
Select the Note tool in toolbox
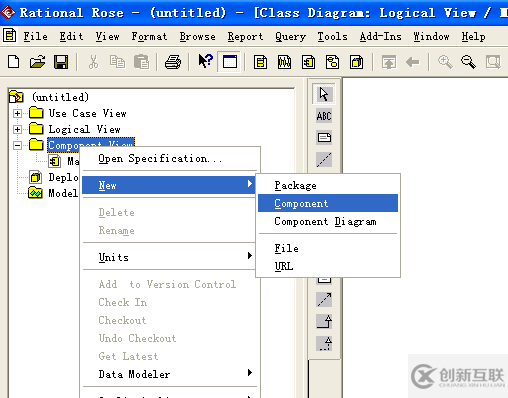[324, 137]
